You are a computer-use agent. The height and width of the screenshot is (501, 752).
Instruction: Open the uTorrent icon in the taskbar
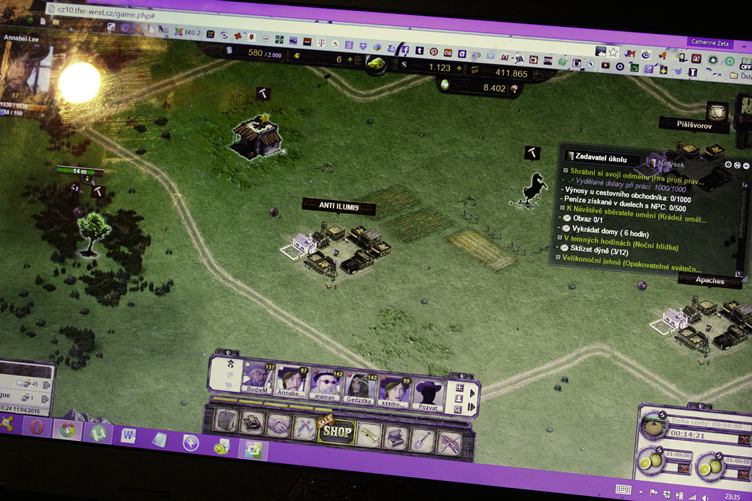tap(98, 432)
